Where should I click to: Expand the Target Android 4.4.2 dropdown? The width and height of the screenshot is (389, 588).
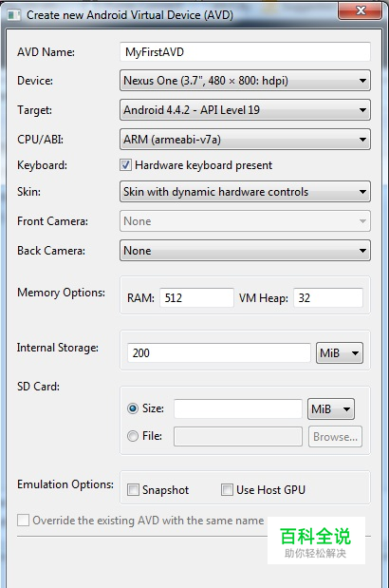(x=245, y=110)
